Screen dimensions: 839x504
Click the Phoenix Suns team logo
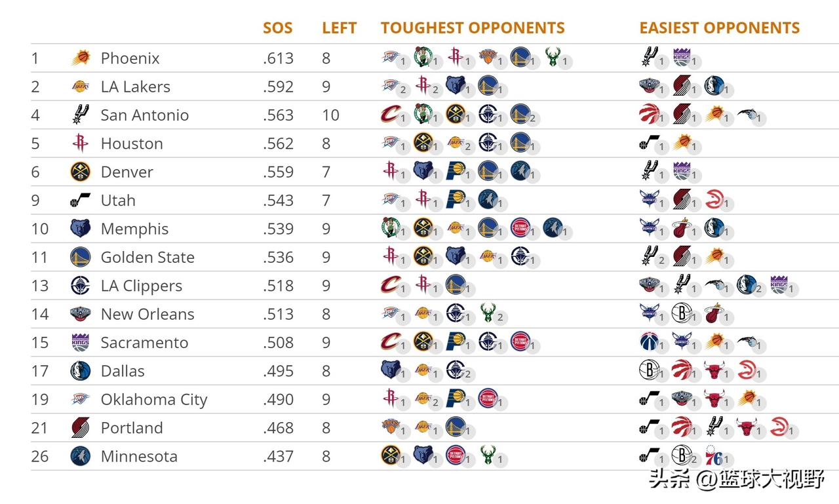coord(81,58)
